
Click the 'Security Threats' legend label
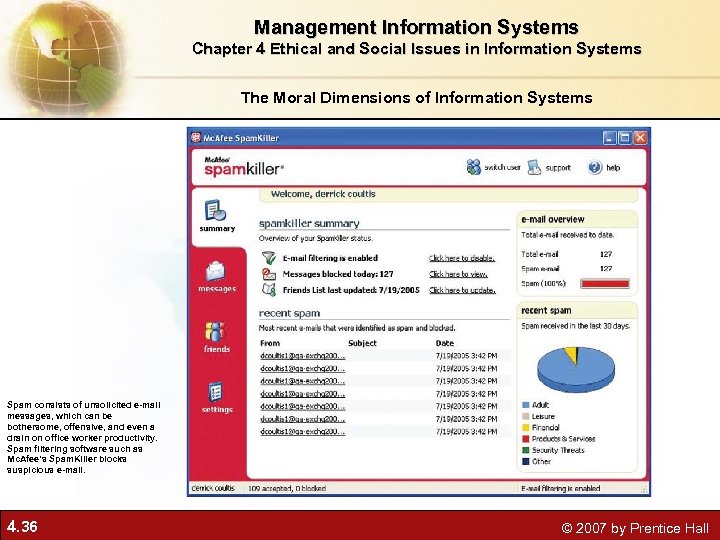coord(558,450)
